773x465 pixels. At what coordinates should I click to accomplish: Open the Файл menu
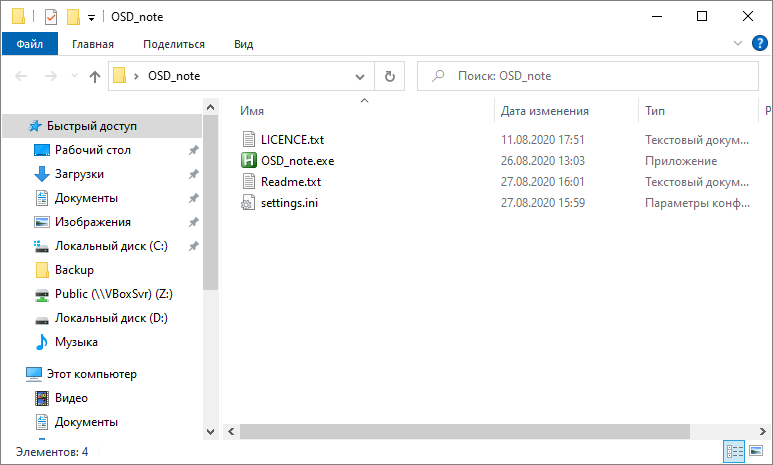pyautogui.click(x=30, y=44)
